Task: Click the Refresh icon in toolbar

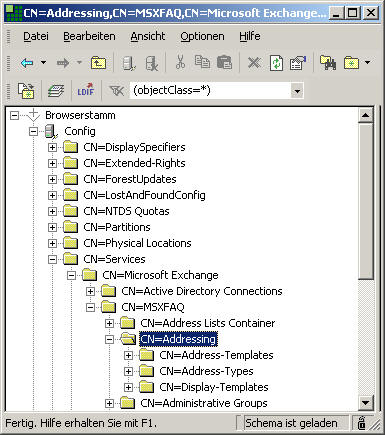Action: pos(276,63)
